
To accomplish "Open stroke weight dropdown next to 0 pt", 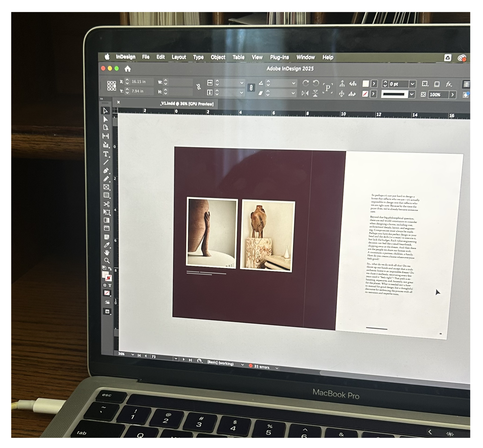I will (412, 84).
